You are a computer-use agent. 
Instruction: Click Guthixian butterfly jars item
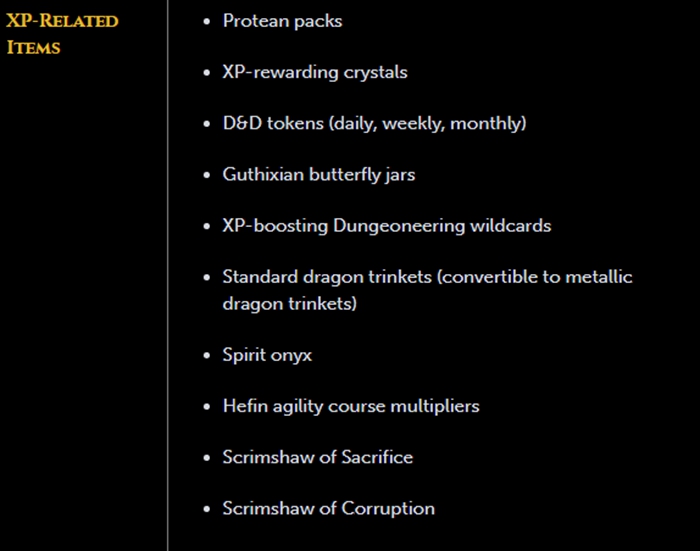[x=319, y=175]
